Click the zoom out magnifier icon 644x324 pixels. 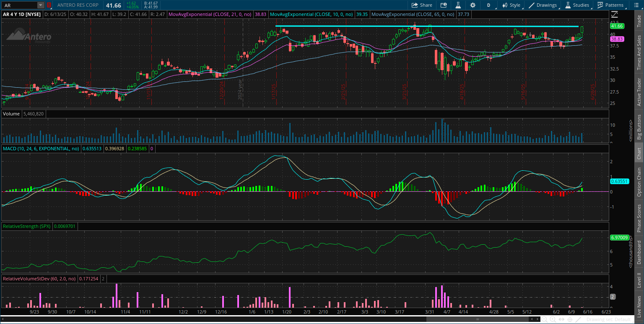point(545,319)
